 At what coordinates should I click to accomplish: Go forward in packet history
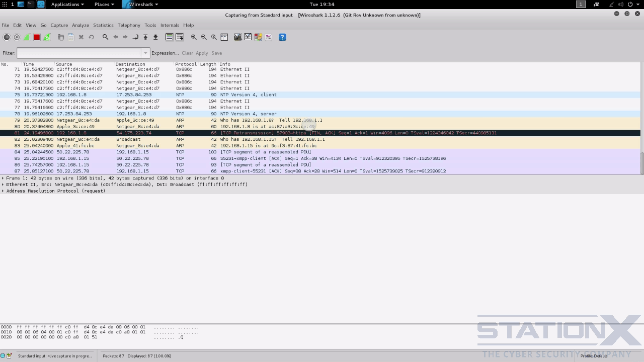[x=125, y=37]
